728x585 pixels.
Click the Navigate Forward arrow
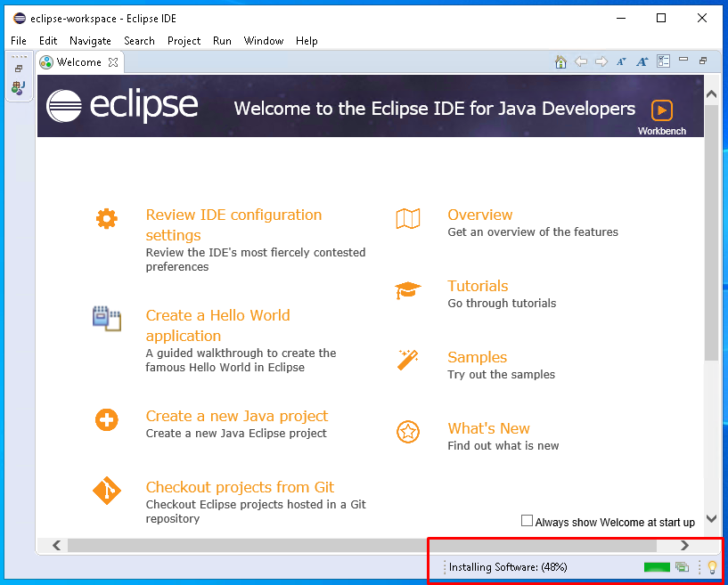click(x=601, y=61)
